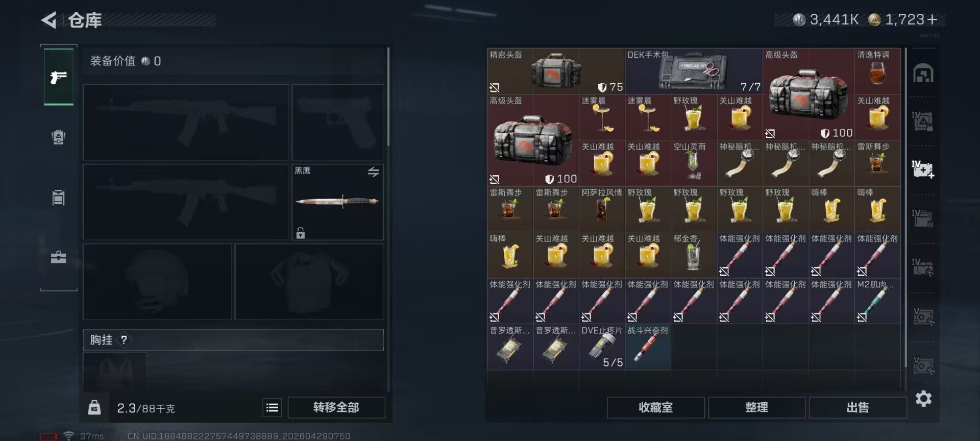The height and width of the screenshot is (441, 980).
Task: Select the 战斗兴奋剂 stimulant item
Action: 648,347
